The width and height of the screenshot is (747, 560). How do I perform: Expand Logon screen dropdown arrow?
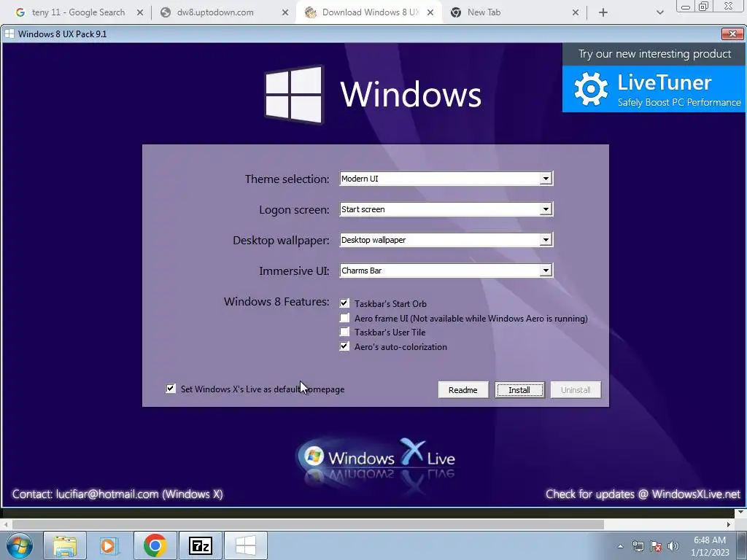pyautogui.click(x=546, y=209)
